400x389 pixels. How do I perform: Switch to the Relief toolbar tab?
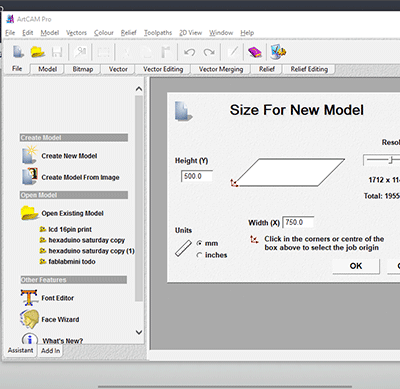267,69
